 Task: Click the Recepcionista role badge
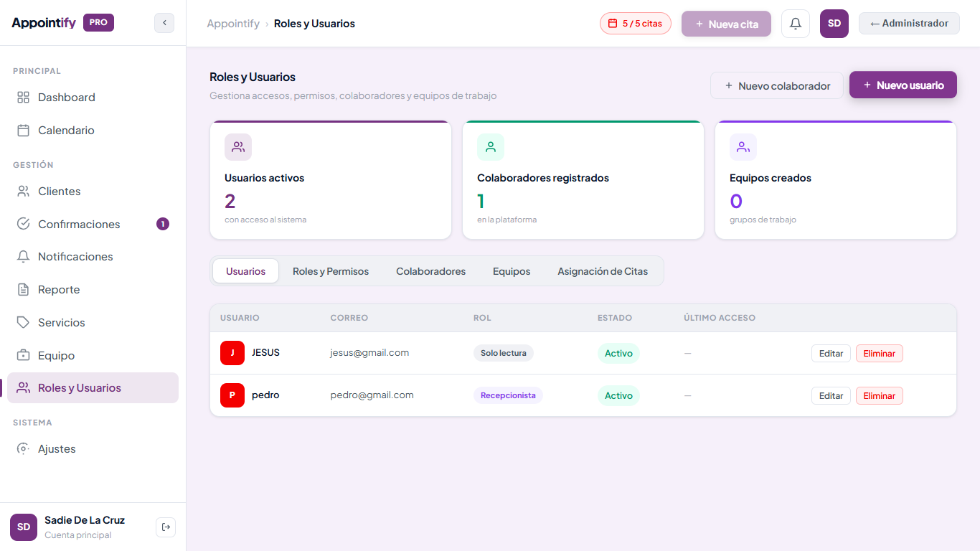pyautogui.click(x=508, y=395)
